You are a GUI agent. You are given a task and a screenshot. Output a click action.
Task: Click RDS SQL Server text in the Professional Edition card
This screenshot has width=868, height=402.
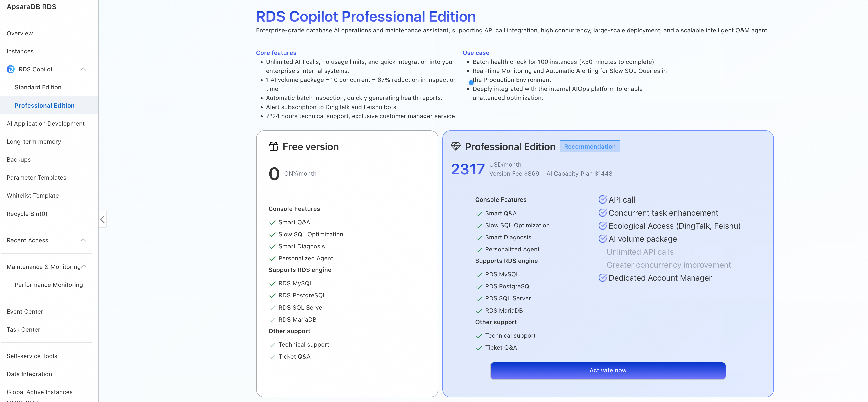[508, 298]
